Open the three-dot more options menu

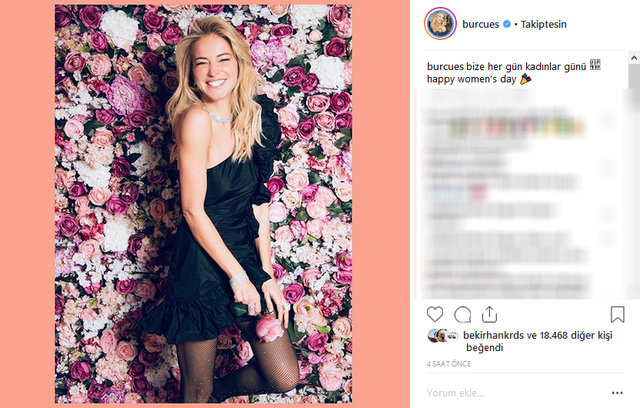tap(615, 392)
